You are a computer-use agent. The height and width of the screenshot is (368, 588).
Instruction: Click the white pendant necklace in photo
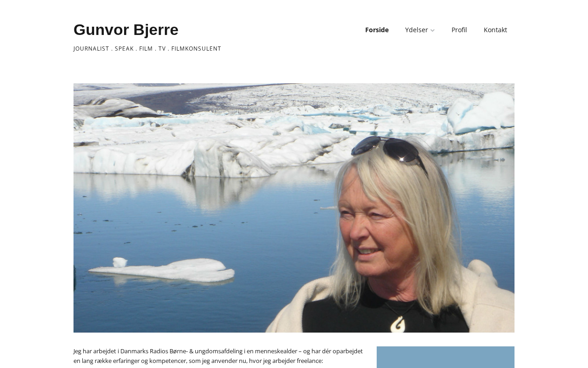(x=397, y=322)
